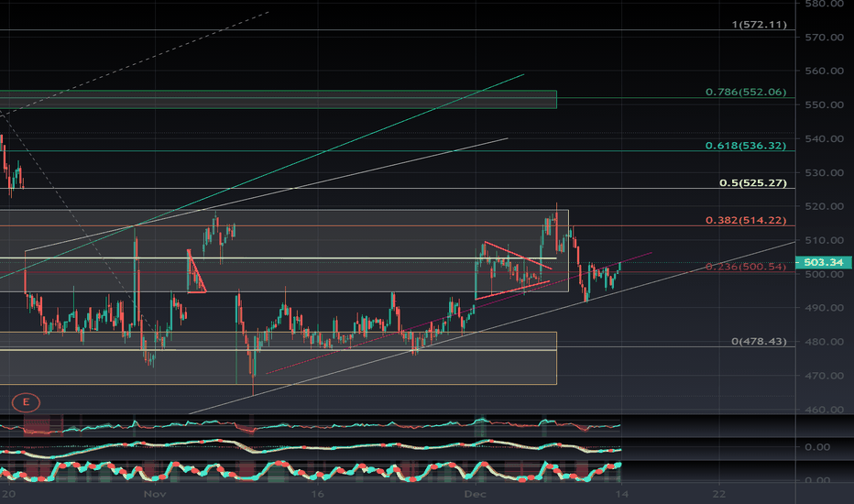Click the 510.00 price axis label
This screenshot has width=854, height=504.
(x=824, y=240)
